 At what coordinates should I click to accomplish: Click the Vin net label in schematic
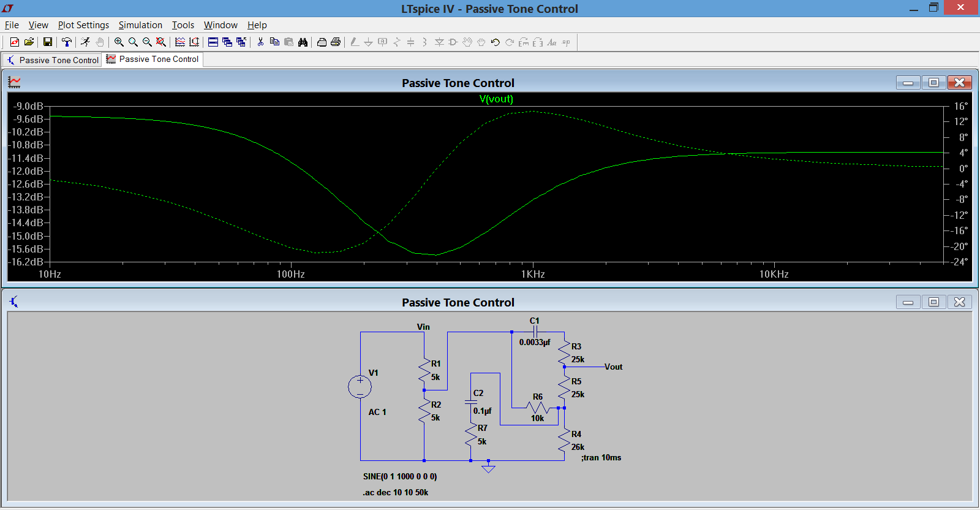click(x=423, y=327)
